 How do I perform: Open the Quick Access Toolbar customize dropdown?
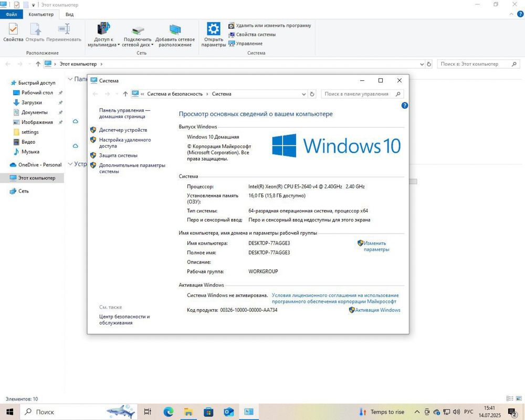pos(33,5)
